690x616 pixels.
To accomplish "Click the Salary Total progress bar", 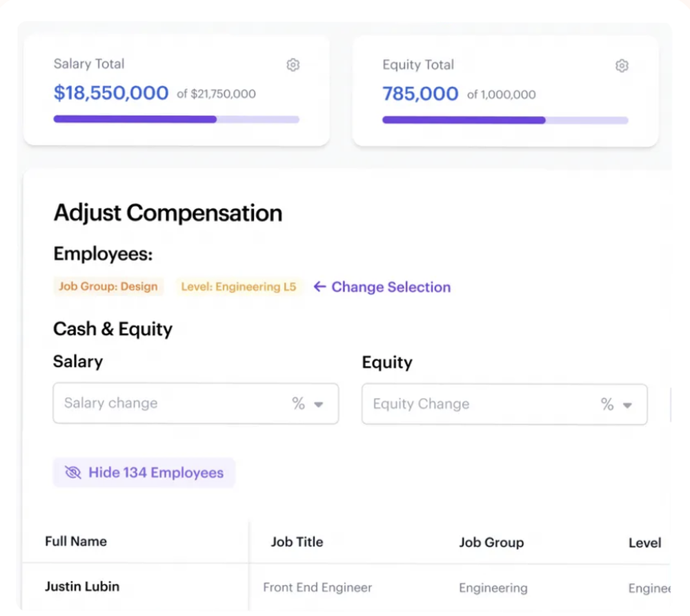I will [x=177, y=119].
